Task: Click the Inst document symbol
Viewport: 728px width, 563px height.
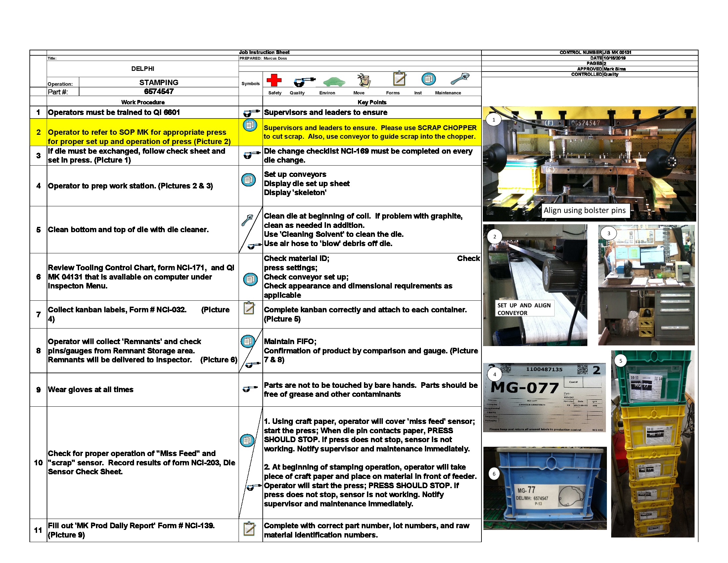Action: tap(428, 80)
